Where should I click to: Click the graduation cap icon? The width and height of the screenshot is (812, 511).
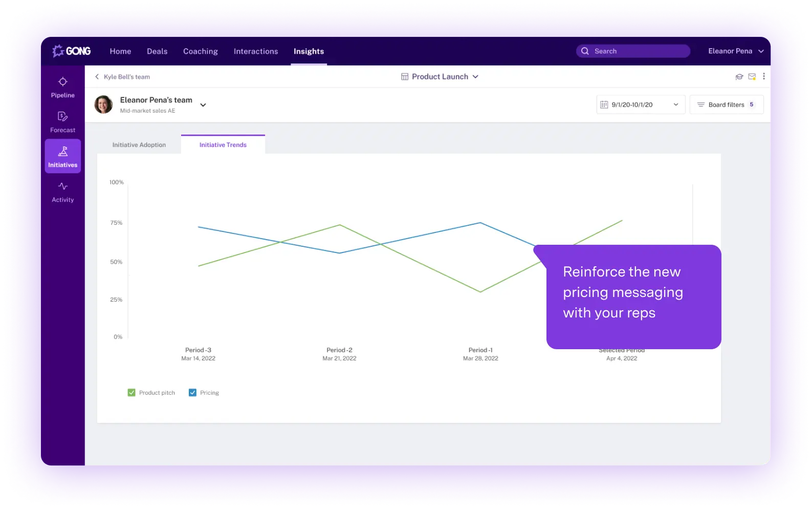739,77
